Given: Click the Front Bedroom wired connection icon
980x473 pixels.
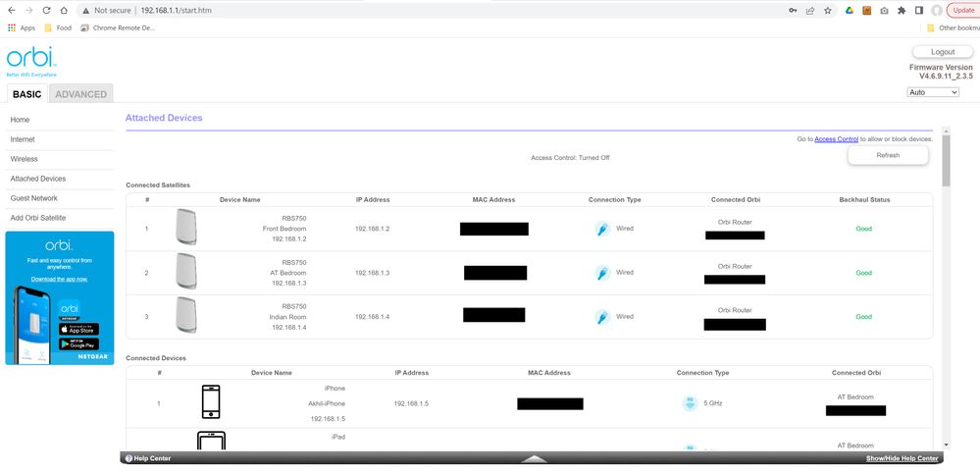Looking at the screenshot, I should pyautogui.click(x=602, y=229).
